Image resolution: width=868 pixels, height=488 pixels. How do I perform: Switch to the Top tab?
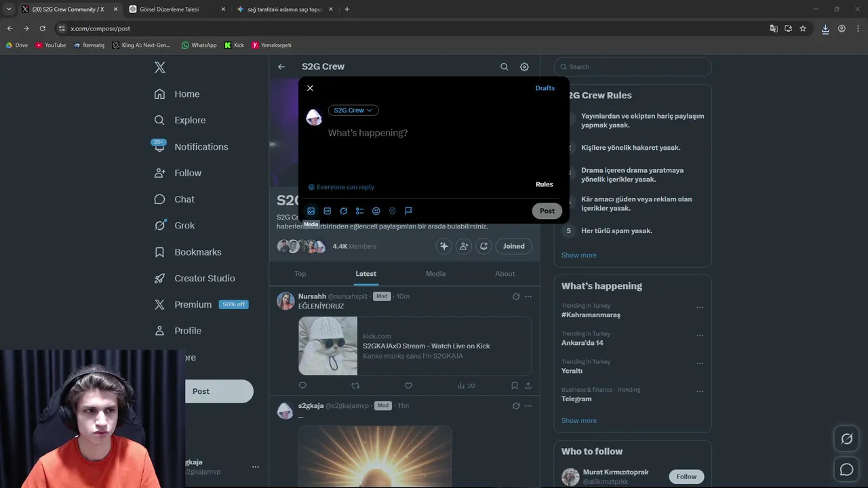click(300, 274)
